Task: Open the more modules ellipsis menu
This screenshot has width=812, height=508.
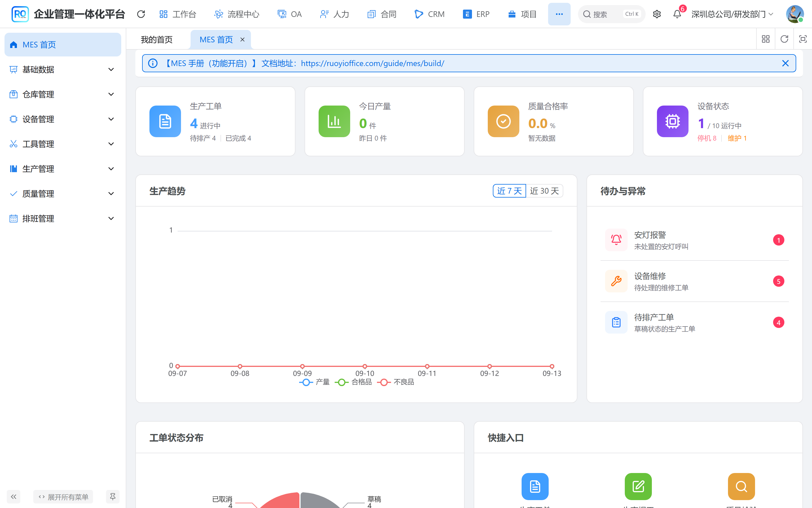Action: (x=559, y=14)
